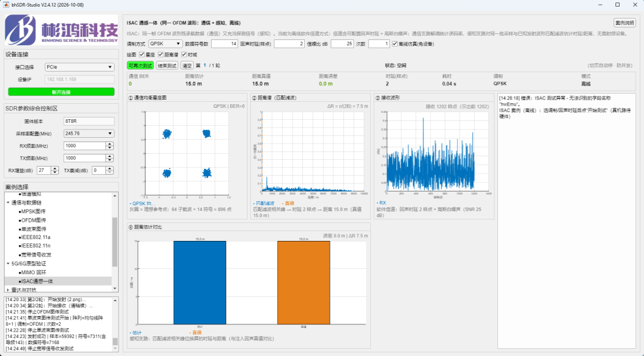The image size is (644, 356).
Task: Open the 接口选择 PCIe dropdown
Action: pos(79,67)
